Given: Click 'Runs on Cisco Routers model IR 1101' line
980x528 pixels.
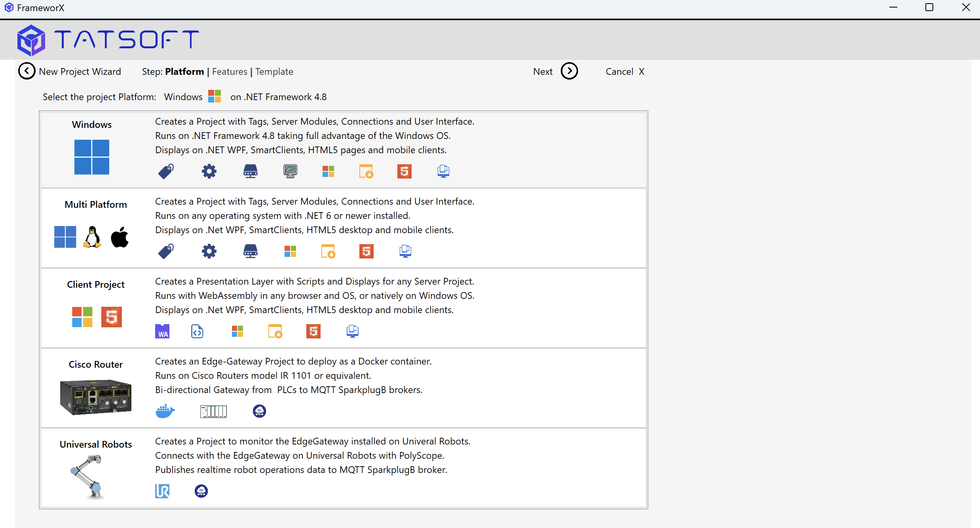Looking at the screenshot, I should pyautogui.click(x=263, y=376).
